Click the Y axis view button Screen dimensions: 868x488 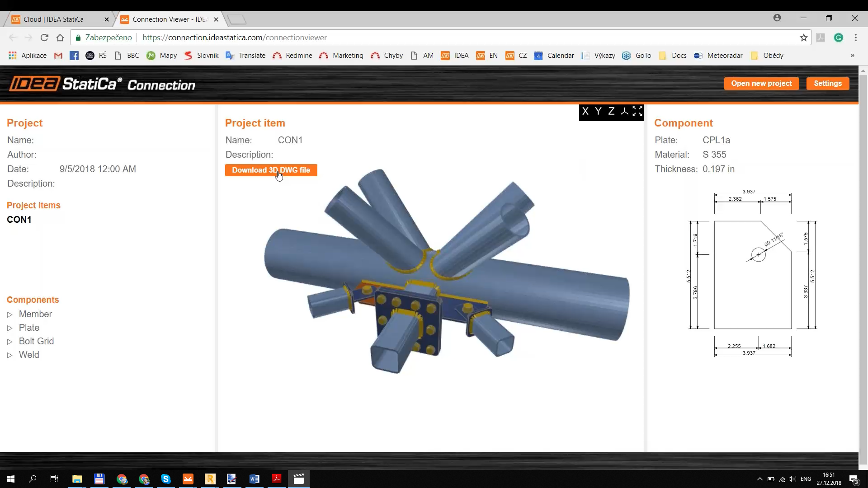(599, 112)
